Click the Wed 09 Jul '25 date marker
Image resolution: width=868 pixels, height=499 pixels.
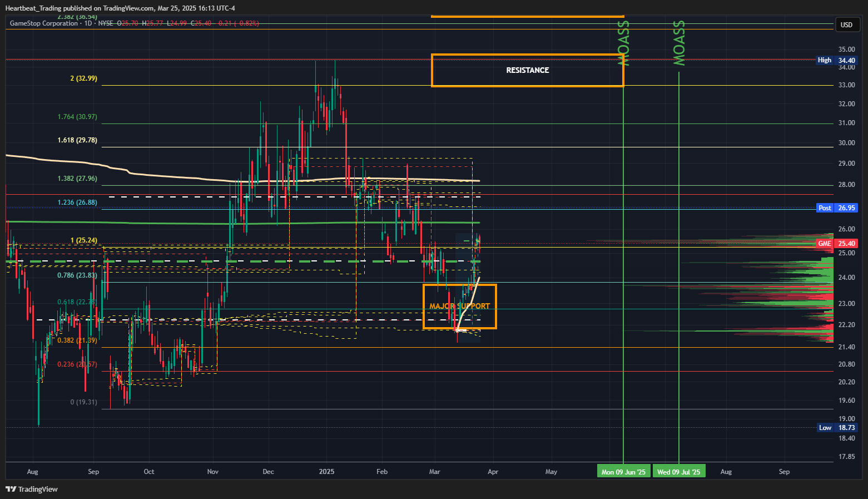point(679,472)
